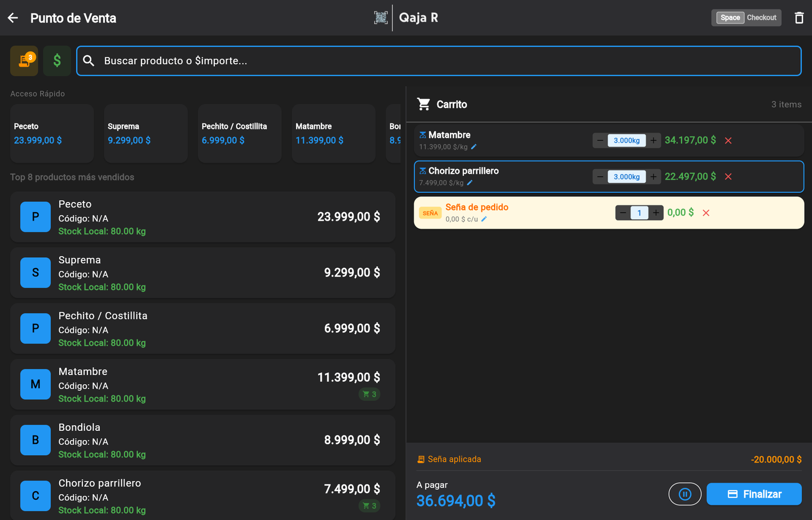Pause the current sale
The image size is (812, 520).
[685, 494]
